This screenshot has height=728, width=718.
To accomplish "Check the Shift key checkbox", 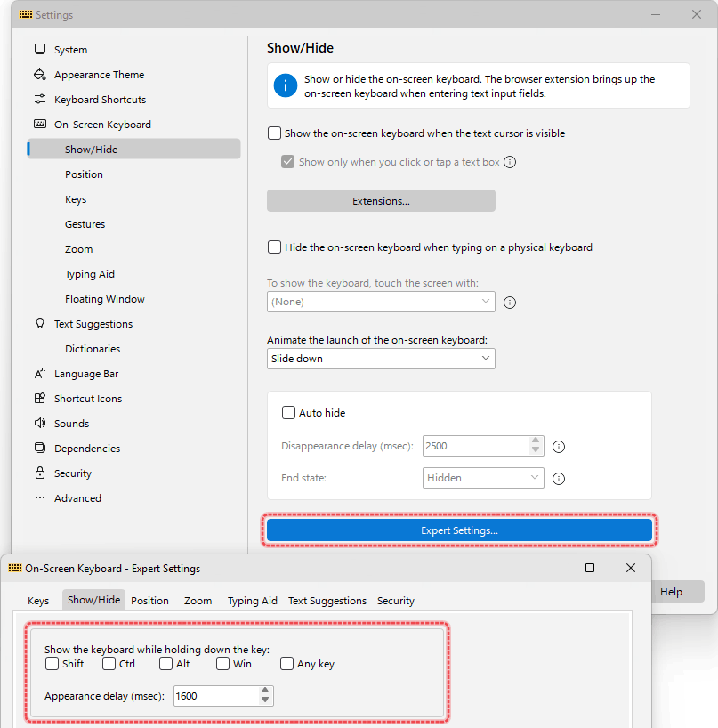I will click(52, 663).
